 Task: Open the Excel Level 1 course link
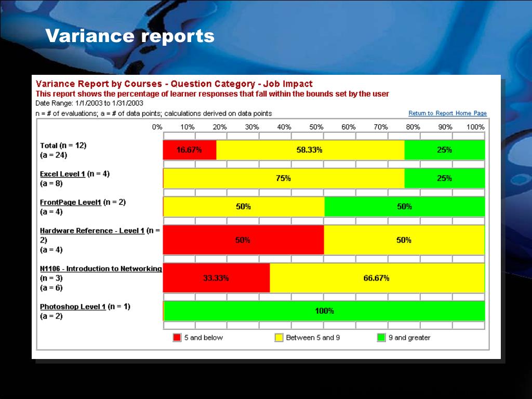click(62, 174)
